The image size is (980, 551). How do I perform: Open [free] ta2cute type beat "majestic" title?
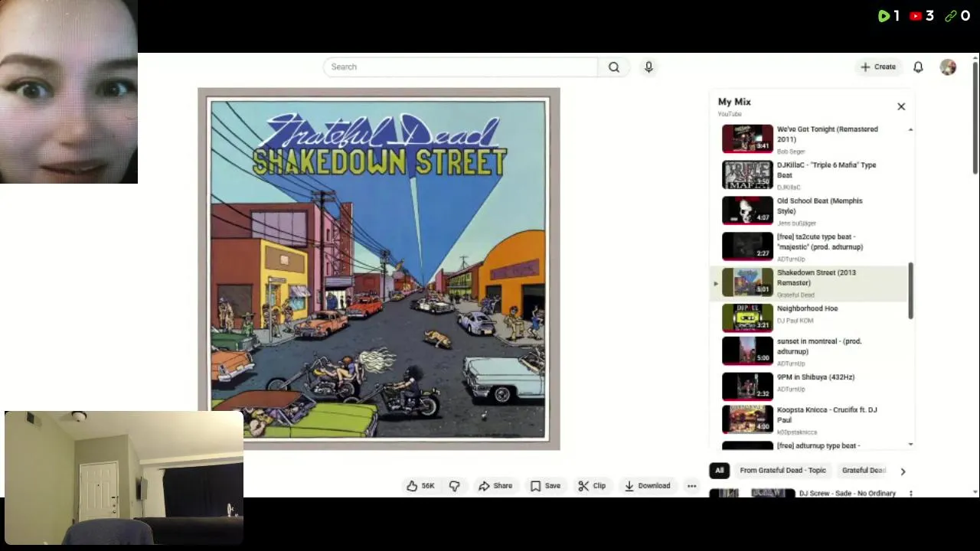(x=820, y=242)
